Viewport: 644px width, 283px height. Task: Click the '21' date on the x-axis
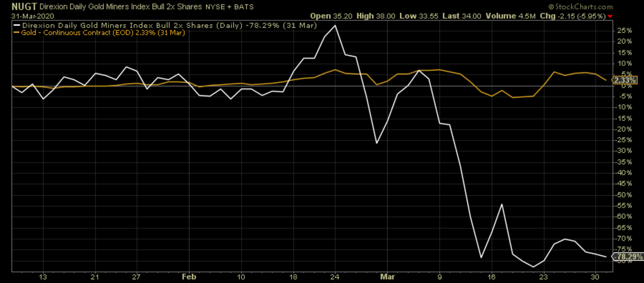[x=95, y=277]
